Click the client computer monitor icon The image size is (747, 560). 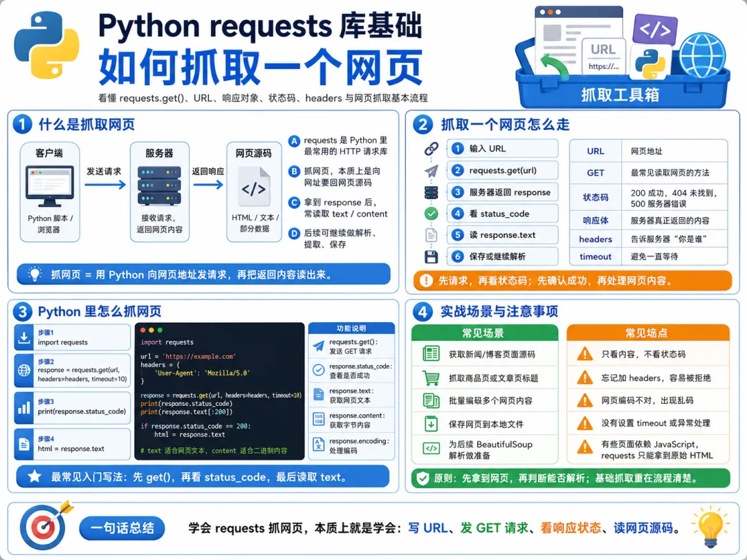50,186
